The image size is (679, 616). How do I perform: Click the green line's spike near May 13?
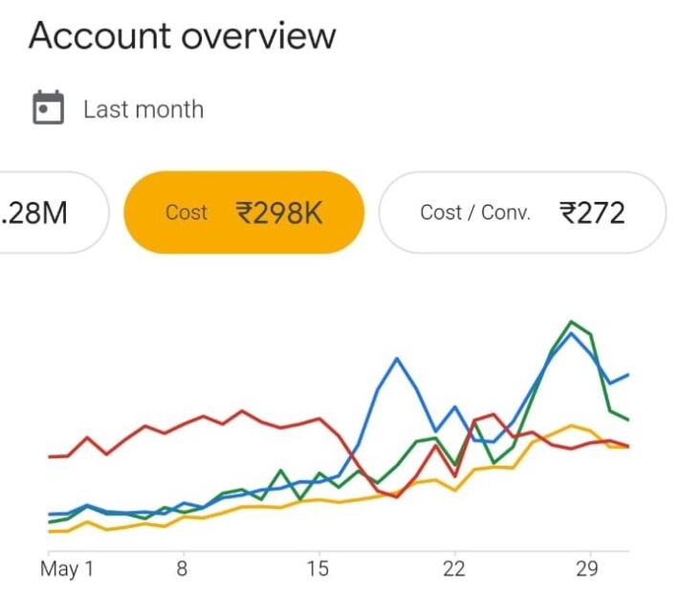[280, 471]
